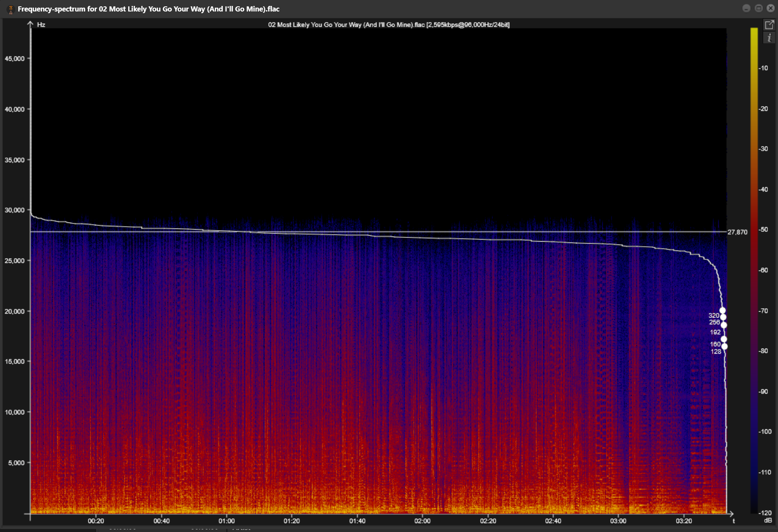Click the 256 bitrate marker label
The width and height of the screenshot is (778, 532).
pos(714,322)
